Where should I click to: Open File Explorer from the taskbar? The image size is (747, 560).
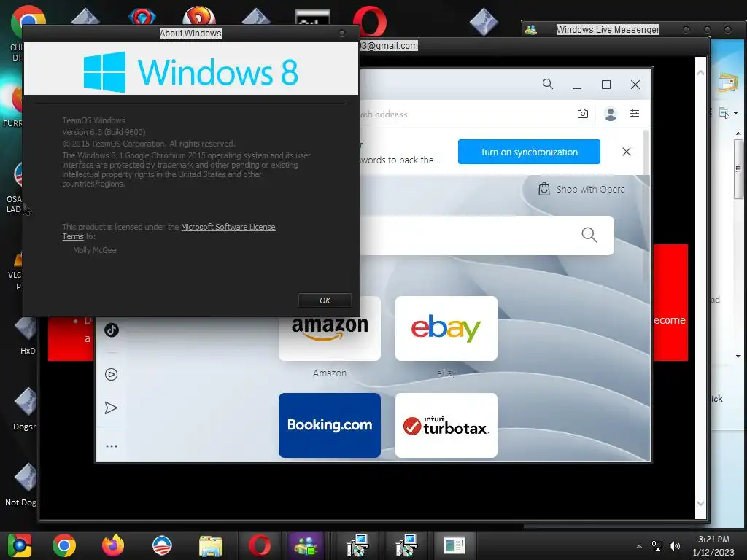tap(211, 545)
